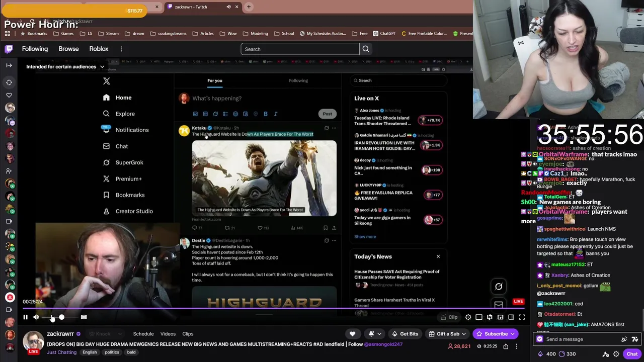Image resolution: width=644 pixels, height=362 pixels.
Task: Click the X Home item in streamed page
Action: coord(117,98)
